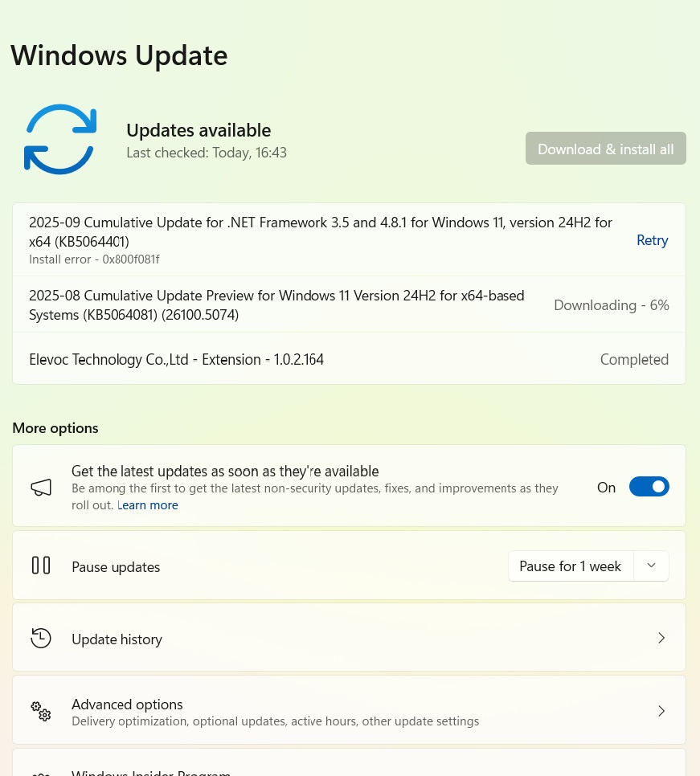Click Pause for 1 week
The width and height of the screenshot is (700, 776).
[x=571, y=566]
